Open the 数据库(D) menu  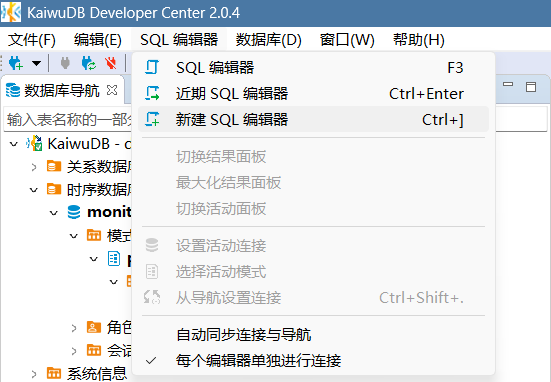tap(268, 39)
